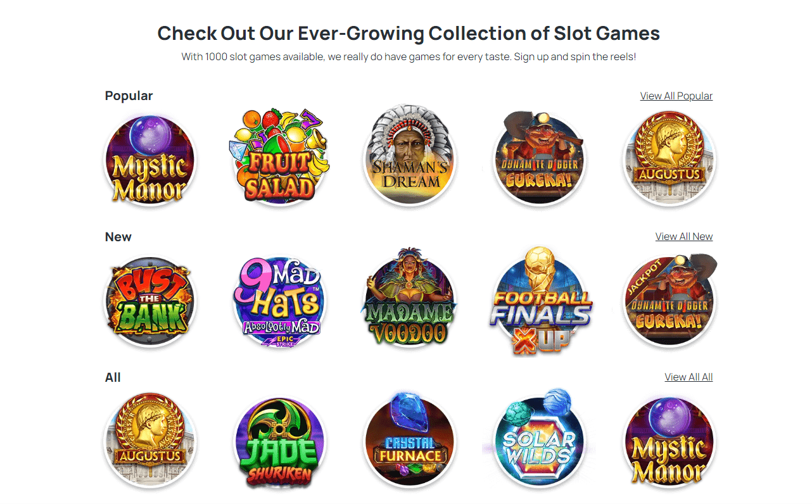The width and height of the screenshot is (812, 504).
Task: Launch Jackpot Dynamite Digger Eureka in New row
Action: [669, 301]
